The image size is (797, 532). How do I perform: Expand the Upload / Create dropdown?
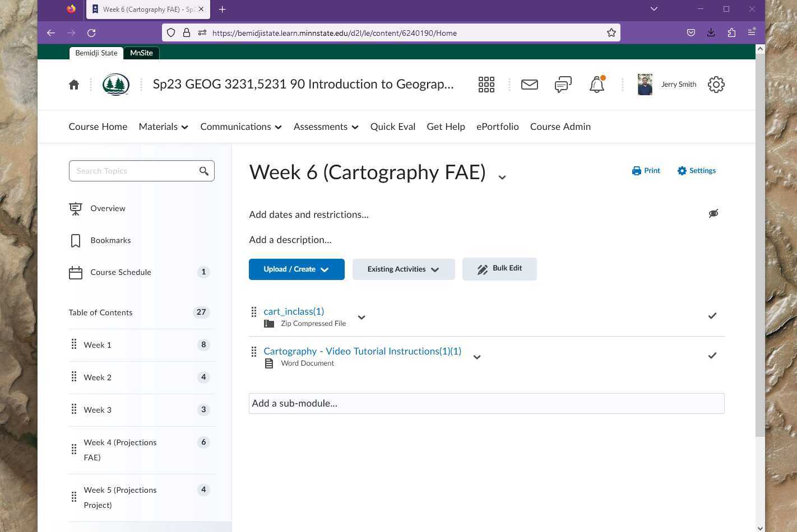[296, 269]
